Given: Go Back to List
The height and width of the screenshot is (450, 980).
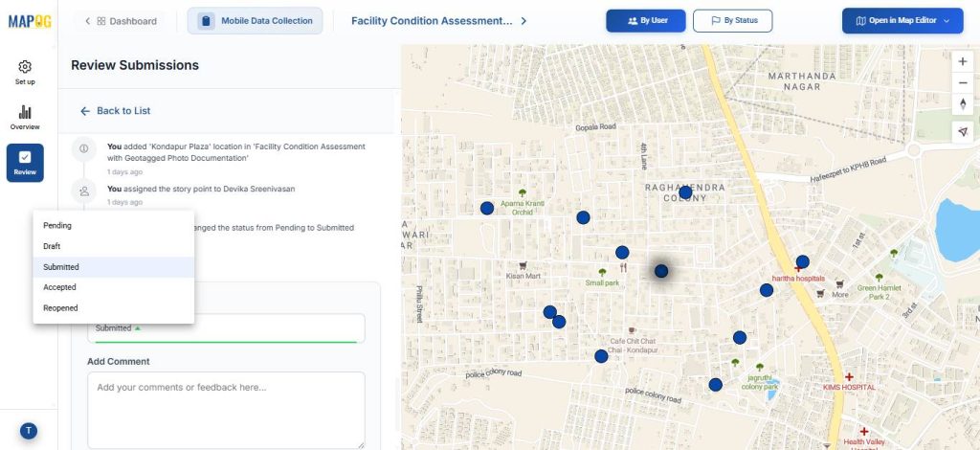Looking at the screenshot, I should (116, 111).
